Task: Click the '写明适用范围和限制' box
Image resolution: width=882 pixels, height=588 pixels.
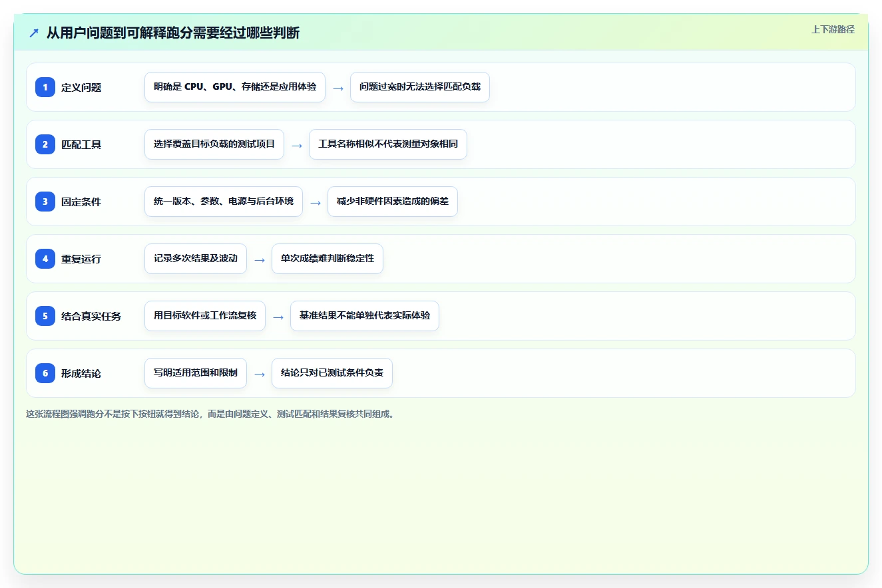Action: [196, 373]
